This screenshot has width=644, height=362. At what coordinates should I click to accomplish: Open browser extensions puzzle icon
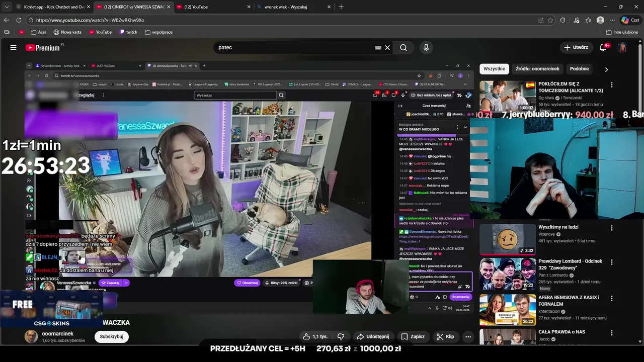tap(562, 20)
